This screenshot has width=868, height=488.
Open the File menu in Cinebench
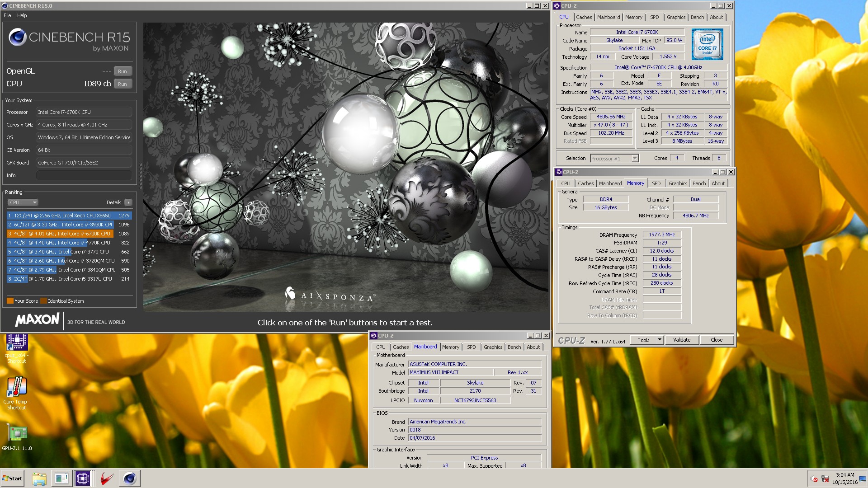coord(7,15)
